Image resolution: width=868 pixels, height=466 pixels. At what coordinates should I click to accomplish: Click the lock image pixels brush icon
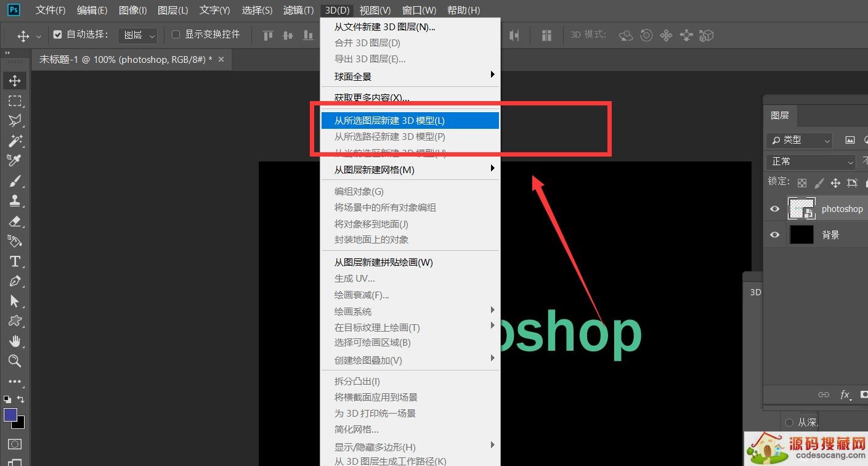pyautogui.click(x=819, y=183)
